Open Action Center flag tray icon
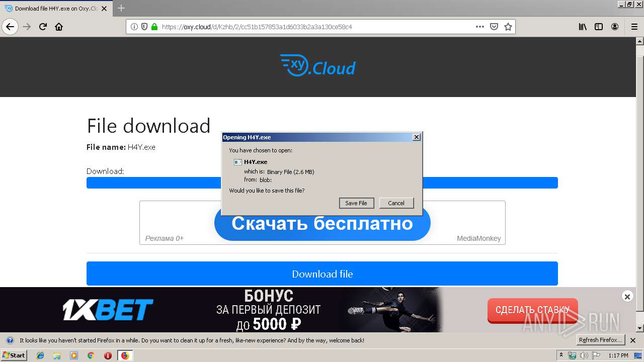This screenshot has width=644, height=362. pos(597,355)
